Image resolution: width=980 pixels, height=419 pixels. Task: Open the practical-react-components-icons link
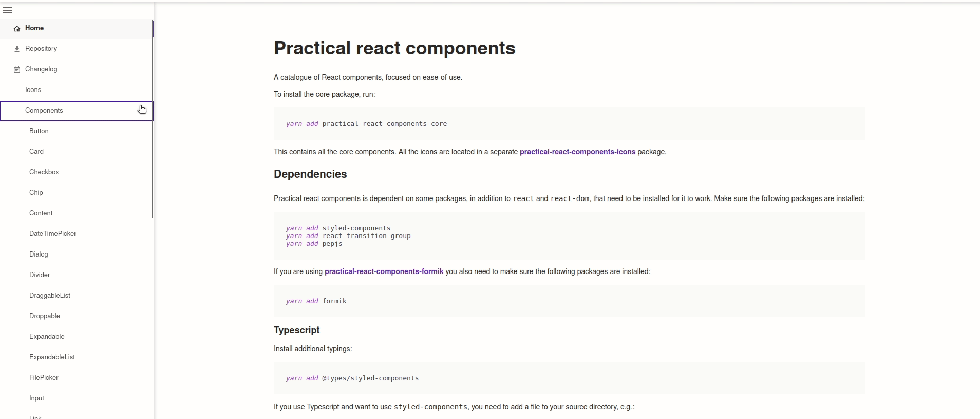click(x=577, y=152)
